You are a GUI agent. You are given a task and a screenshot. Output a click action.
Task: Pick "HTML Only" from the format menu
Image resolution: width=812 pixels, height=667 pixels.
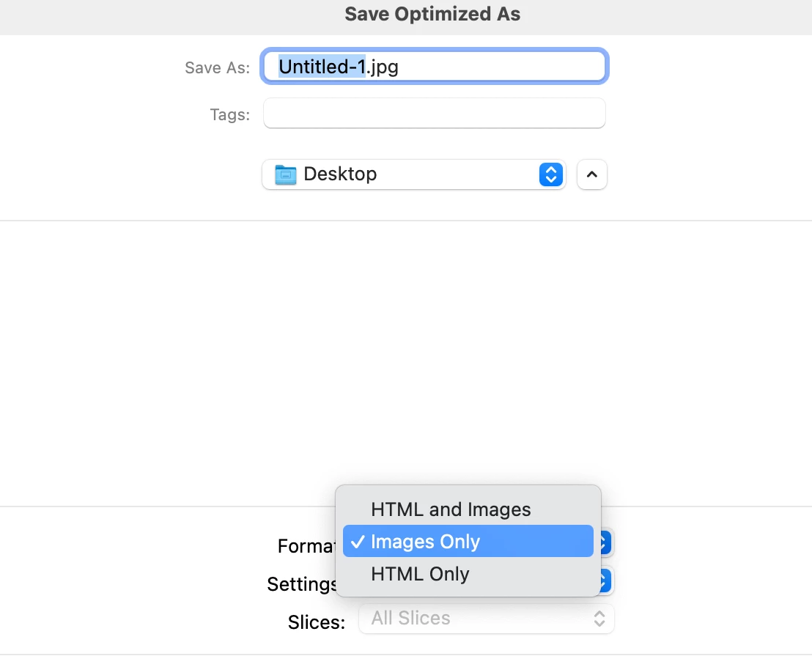(x=420, y=574)
